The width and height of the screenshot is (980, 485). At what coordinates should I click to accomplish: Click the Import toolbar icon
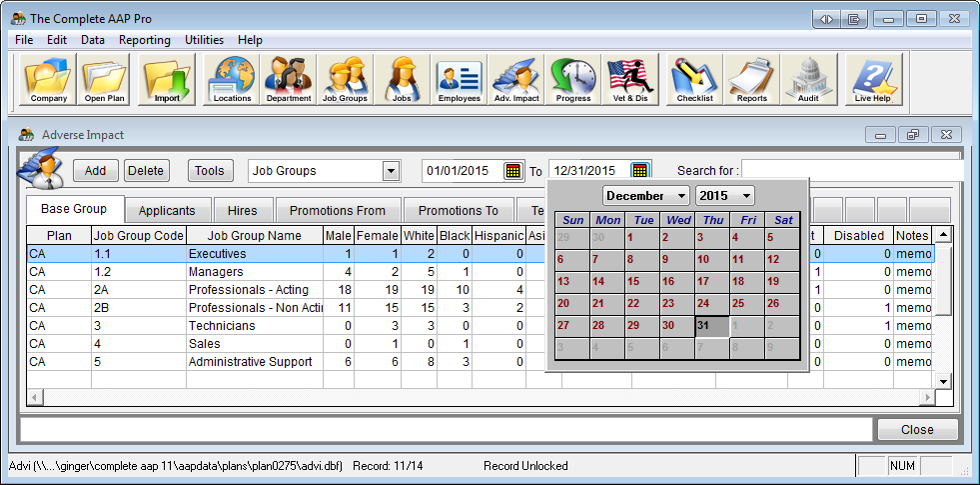pos(167,79)
